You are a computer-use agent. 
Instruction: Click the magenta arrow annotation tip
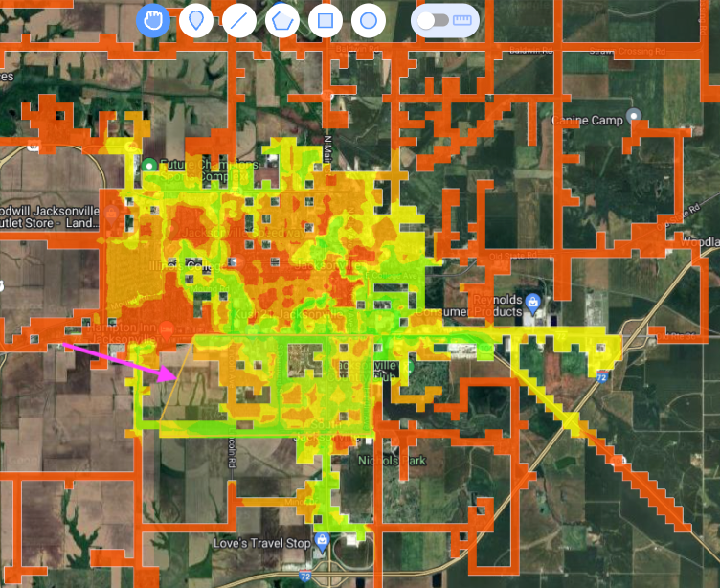tap(174, 375)
